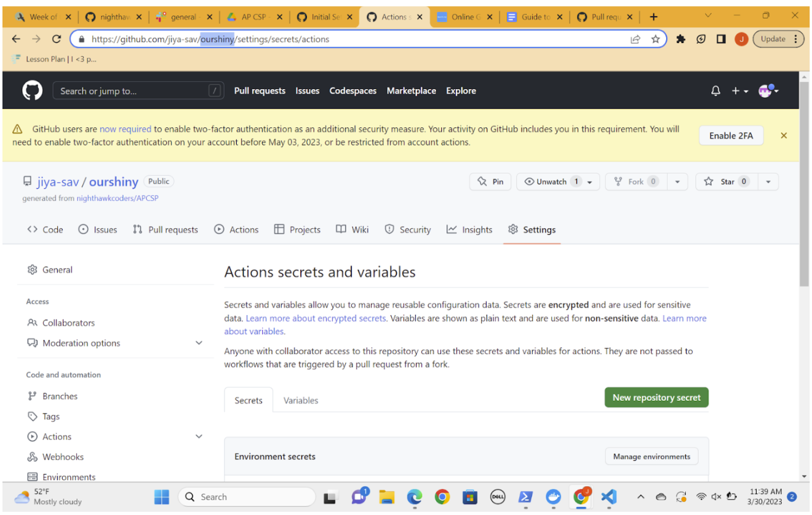Click Issues in top navigation
This screenshot has width=812, height=515.
point(307,91)
